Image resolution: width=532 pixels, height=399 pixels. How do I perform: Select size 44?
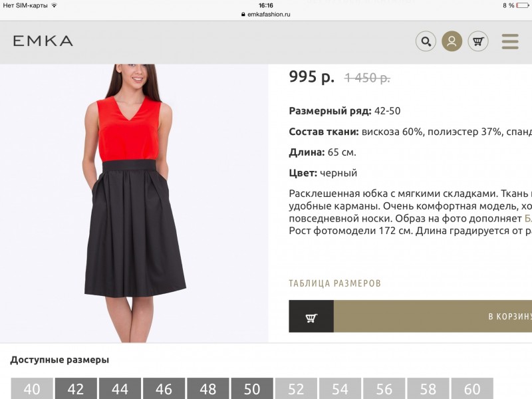click(x=120, y=388)
